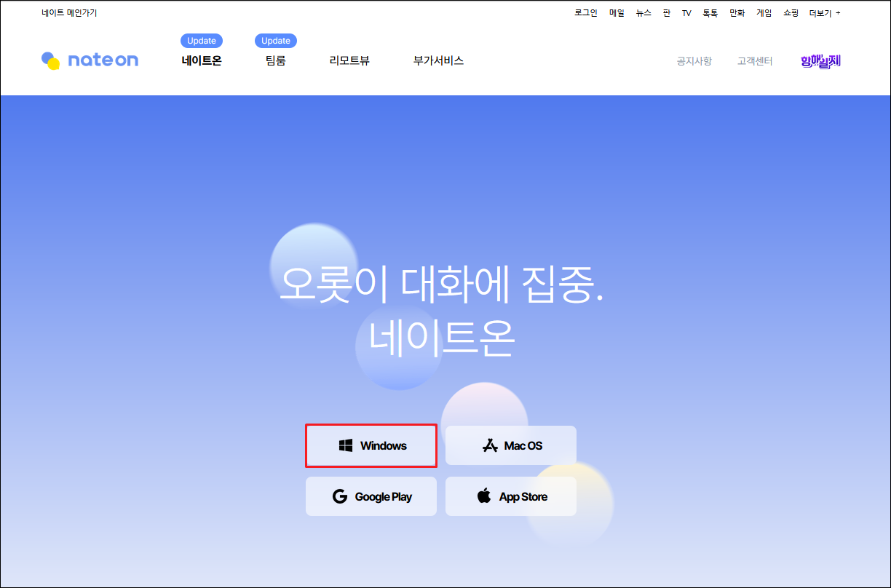Click 네이트 메인가기 link

pos(69,13)
